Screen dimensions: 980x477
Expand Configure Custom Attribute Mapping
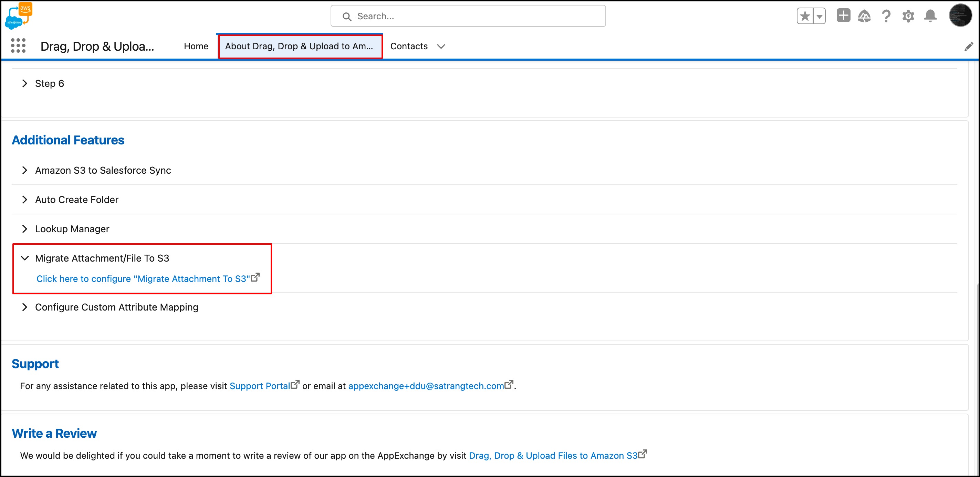pos(25,307)
